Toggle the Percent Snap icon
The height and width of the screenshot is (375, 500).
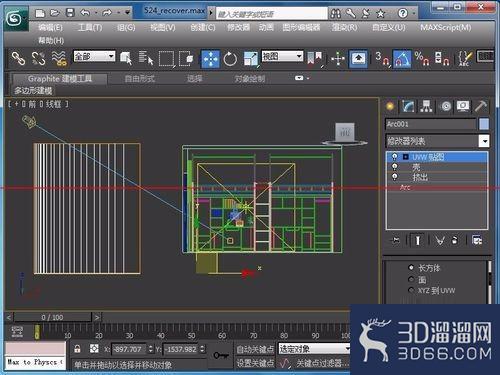422,59
